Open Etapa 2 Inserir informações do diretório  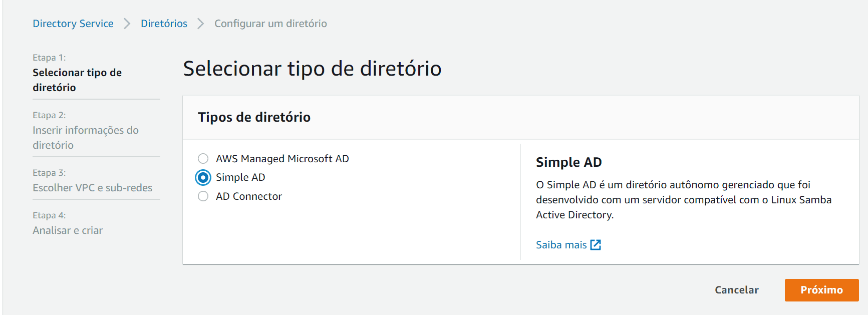point(86,137)
